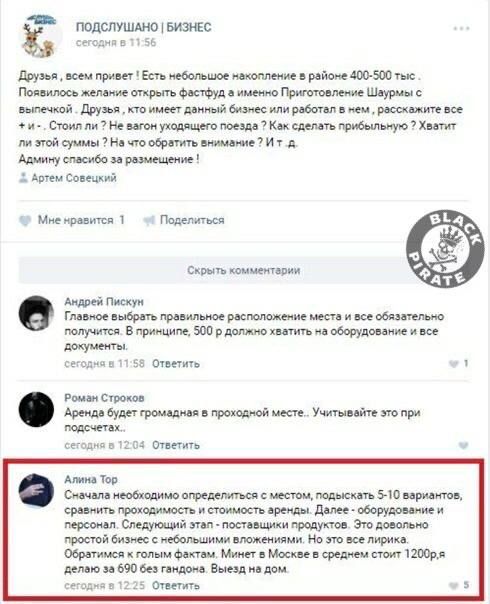Open post timestamp сегодня в 11:56

point(116,42)
